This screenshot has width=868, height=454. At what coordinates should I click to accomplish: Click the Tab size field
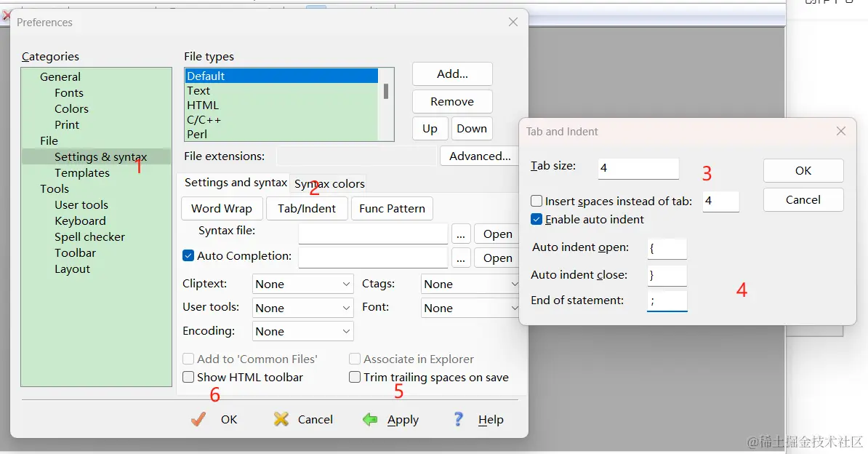(638, 169)
